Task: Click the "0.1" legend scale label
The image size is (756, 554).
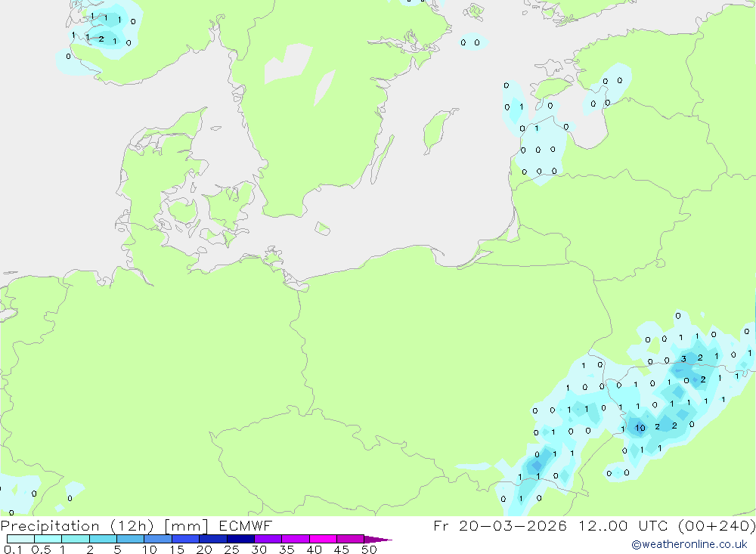Action: [13, 549]
